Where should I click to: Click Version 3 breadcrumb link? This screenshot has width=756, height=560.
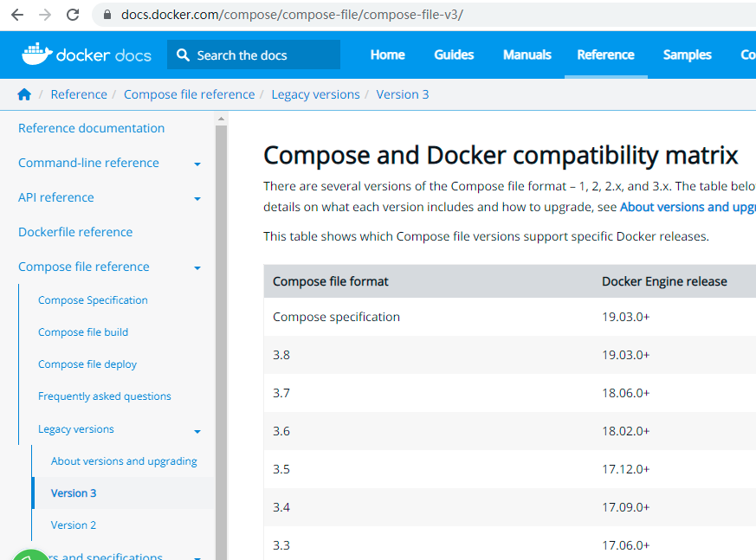[403, 94]
